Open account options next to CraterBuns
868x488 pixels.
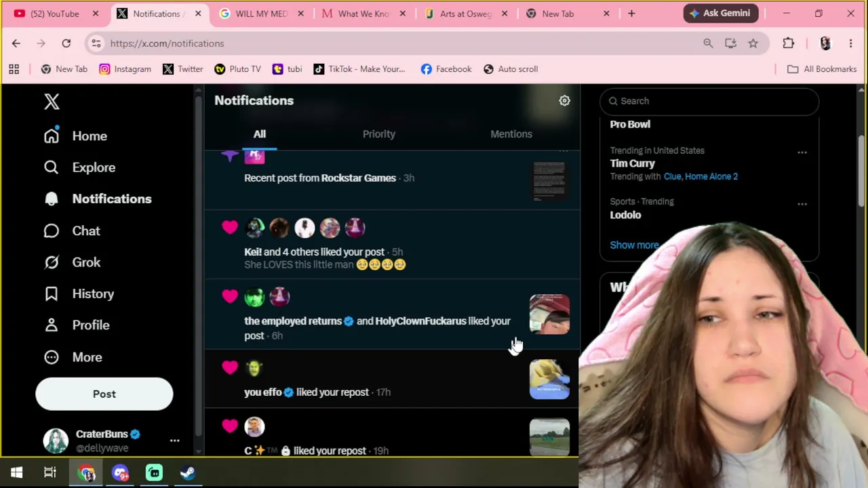coord(174,441)
